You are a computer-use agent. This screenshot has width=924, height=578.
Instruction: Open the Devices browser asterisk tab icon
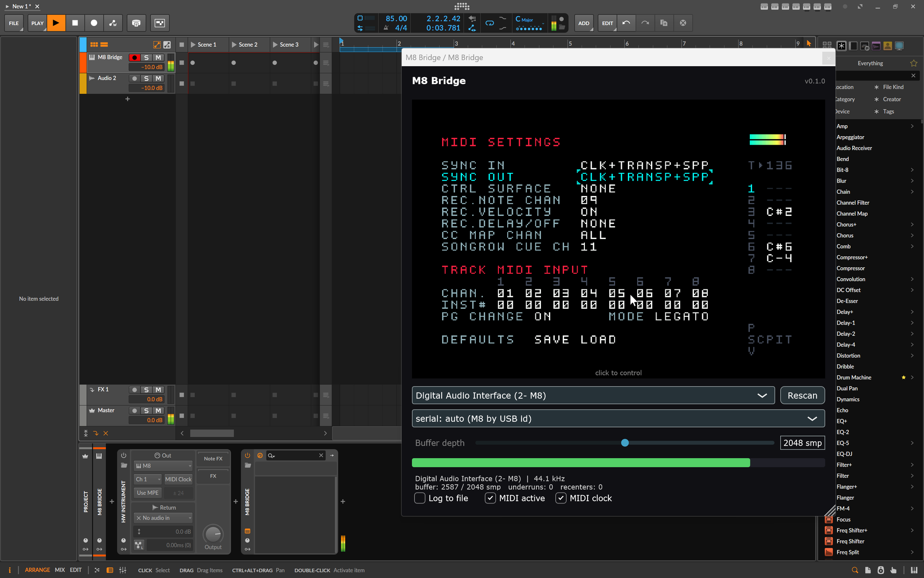pyautogui.click(x=841, y=45)
